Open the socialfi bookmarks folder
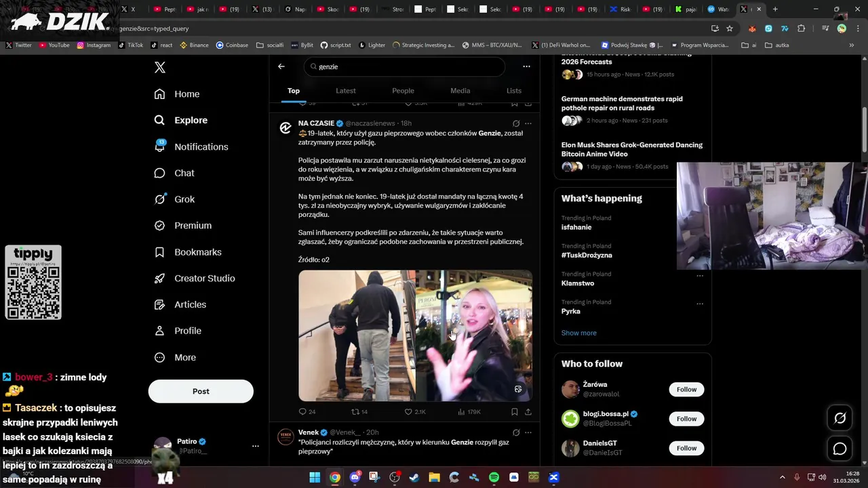The image size is (868, 488). tap(270, 45)
